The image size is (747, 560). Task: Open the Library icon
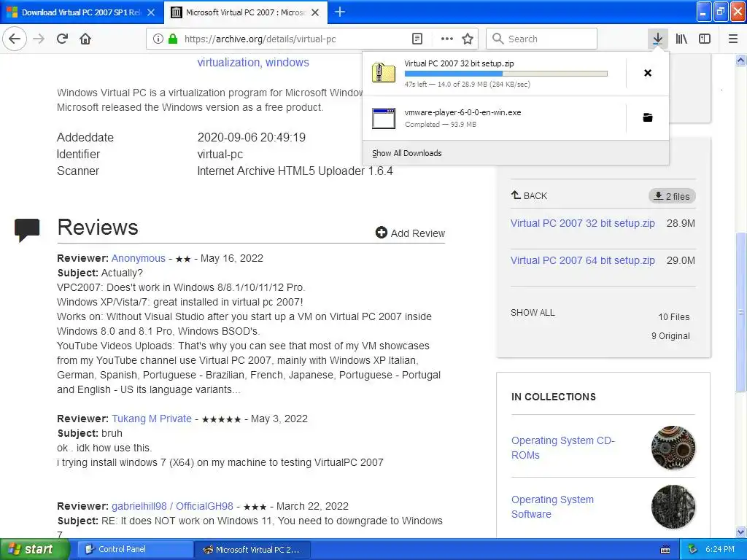[681, 39]
